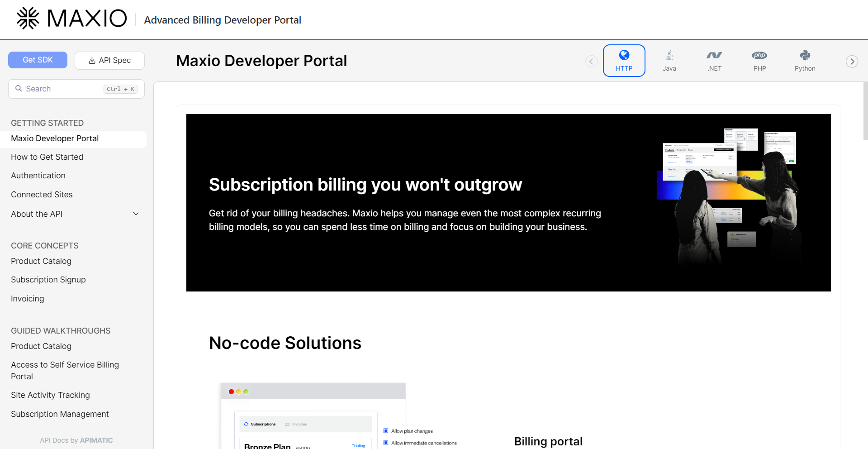
Task: Toggle Allow plan changes checkbox
Action: pyautogui.click(x=386, y=431)
